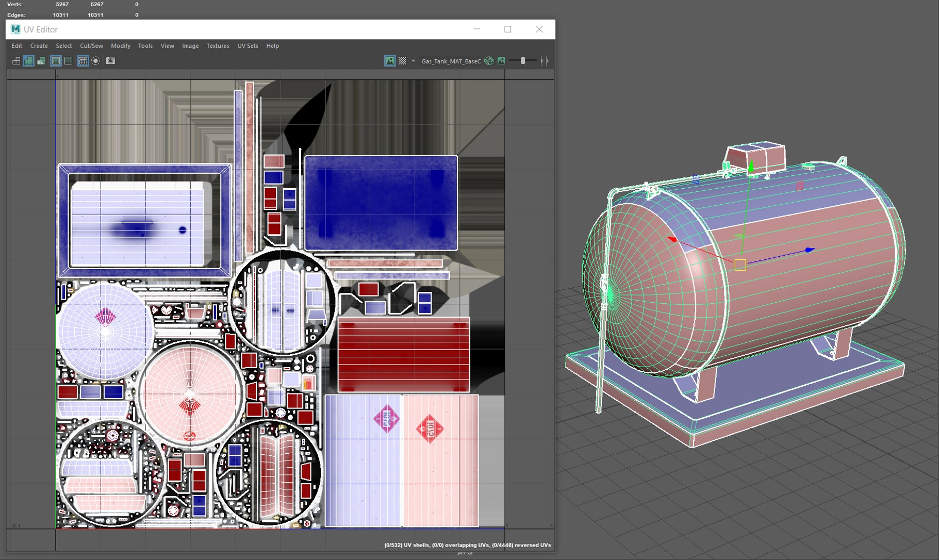
Task: Toggle texture borders display icon
Action: tap(55, 61)
